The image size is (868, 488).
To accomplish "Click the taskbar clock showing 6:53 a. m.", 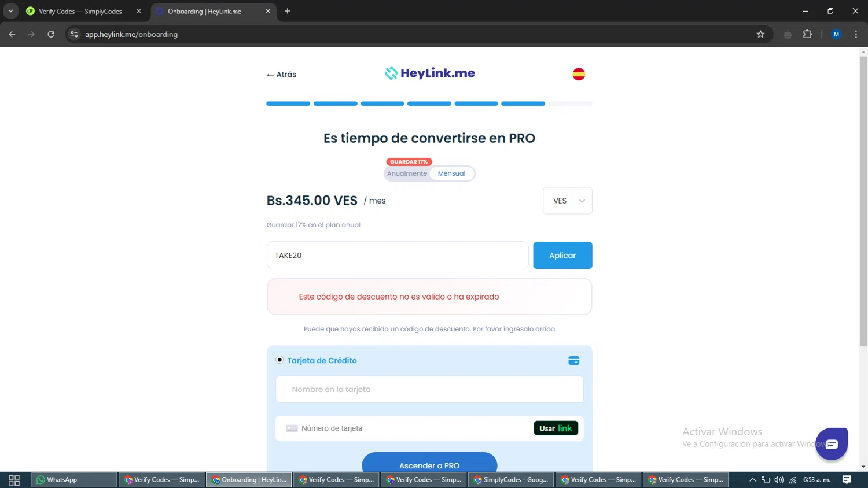I will [816, 480].
